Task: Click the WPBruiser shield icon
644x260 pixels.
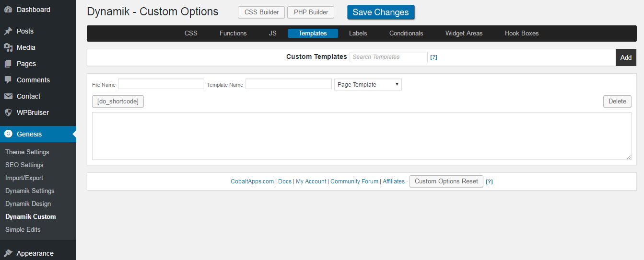Action: point(8,113)
